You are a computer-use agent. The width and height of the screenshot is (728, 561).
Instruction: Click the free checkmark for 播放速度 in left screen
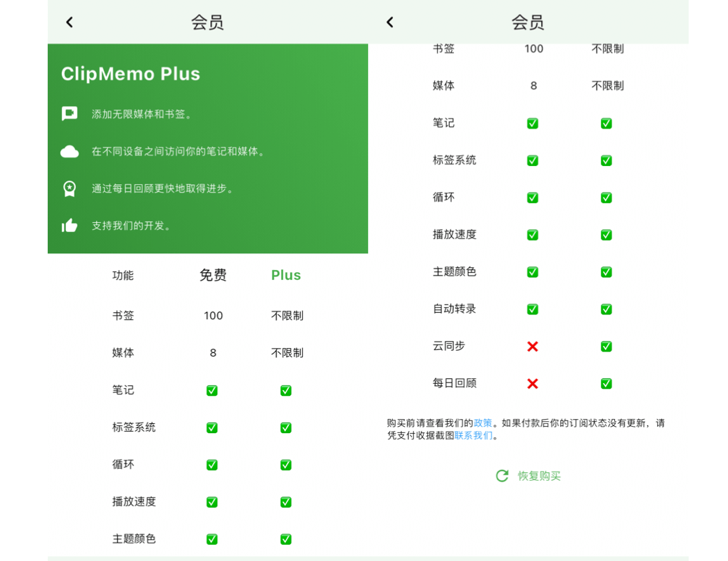pyautogui.click(x=212, y=502)
